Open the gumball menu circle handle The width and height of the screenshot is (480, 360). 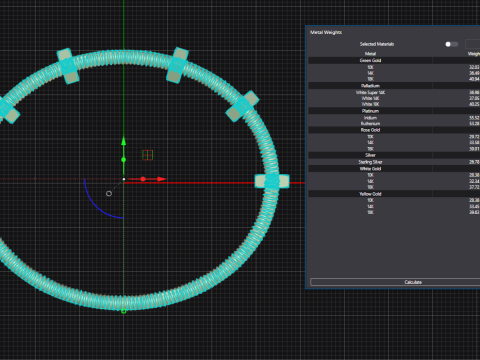[109, 194]
